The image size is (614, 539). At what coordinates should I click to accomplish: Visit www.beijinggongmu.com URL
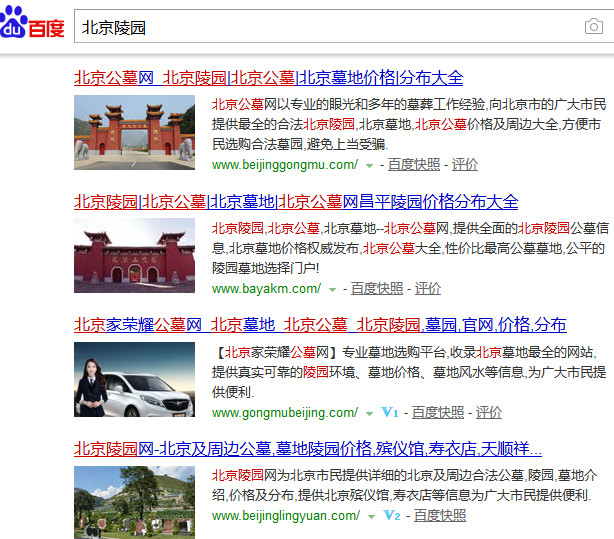click(x=285, y=165)
